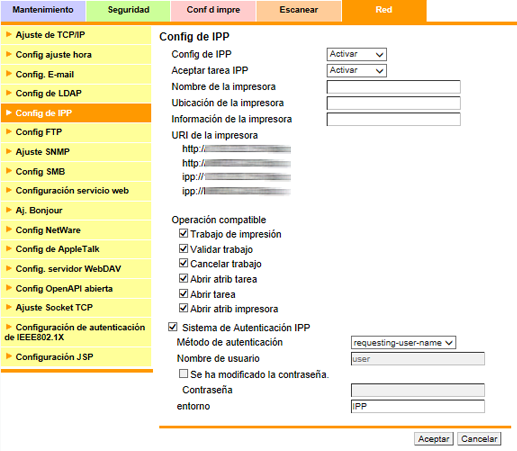The image size is (517, 451).
Task: Open Ajuste SNMP page
Action: click(76, 152)
